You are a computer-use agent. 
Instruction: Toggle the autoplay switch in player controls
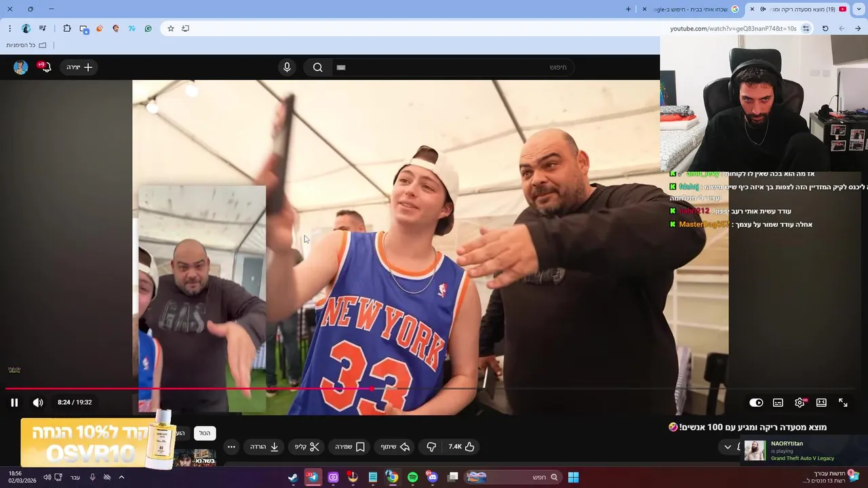tap(756, 403)
